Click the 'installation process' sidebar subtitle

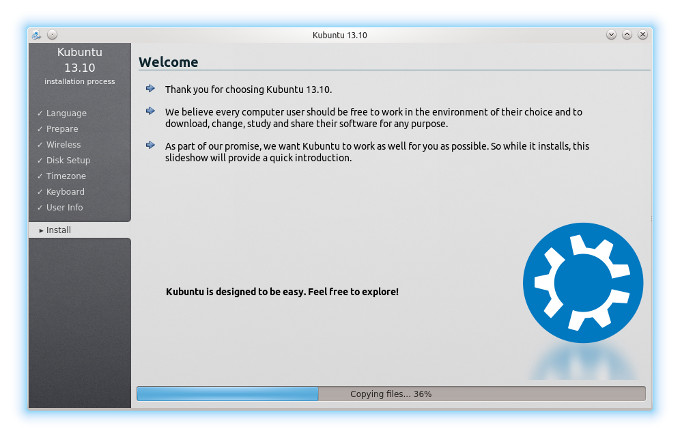pos(80,82)
